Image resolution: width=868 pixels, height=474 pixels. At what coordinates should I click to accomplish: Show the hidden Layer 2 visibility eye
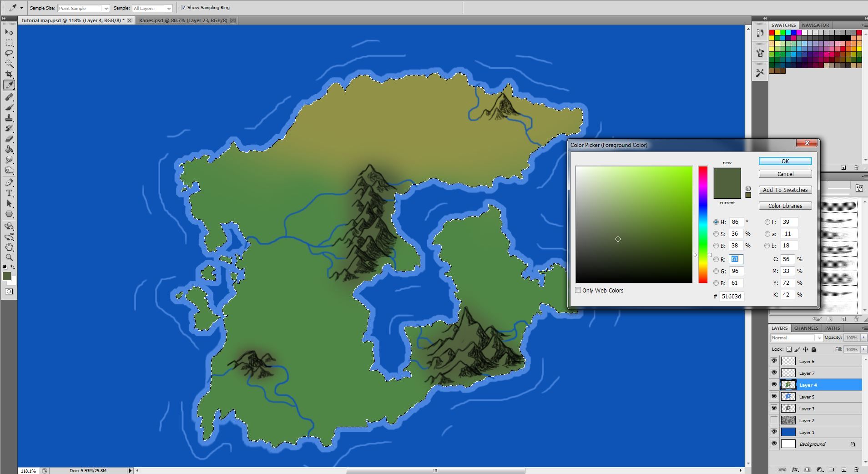[775, 420]
